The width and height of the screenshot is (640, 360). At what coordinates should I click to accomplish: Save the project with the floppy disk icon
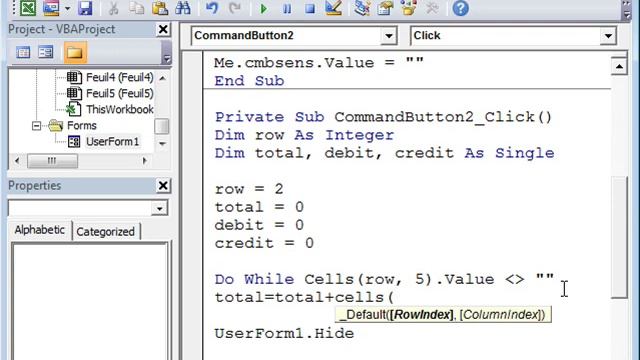[x=85, y=8]
